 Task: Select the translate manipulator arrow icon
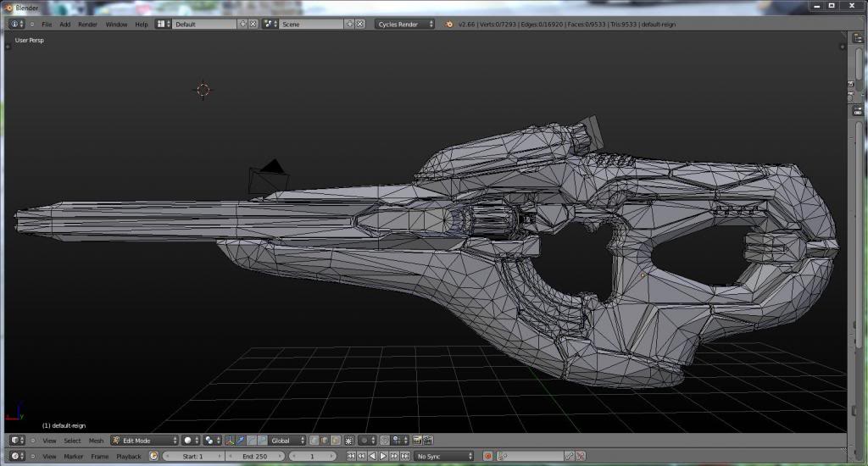tap(242, 441)
